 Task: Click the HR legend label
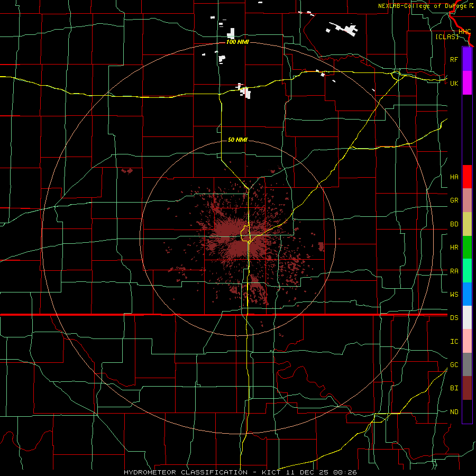coord(454,248)
